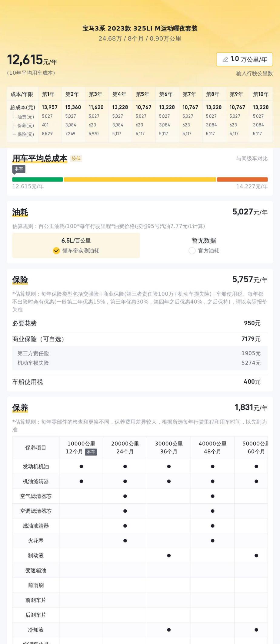Tap the 较低 cost level badge
The image size is (280, 644).
pos(76,159)
